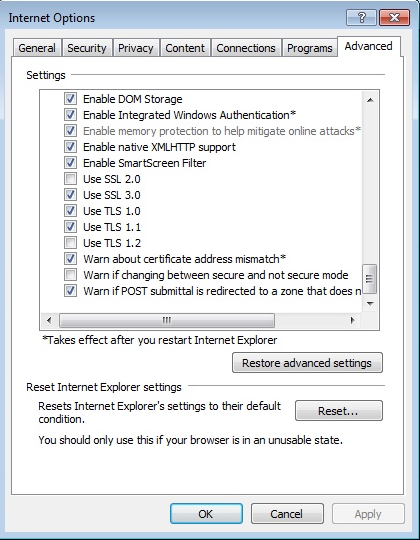The width and height of the screenshot is (420, 540).
Task: Enable the Use SSL 2.0 checkbox
Action: click(x=71, y=179)
